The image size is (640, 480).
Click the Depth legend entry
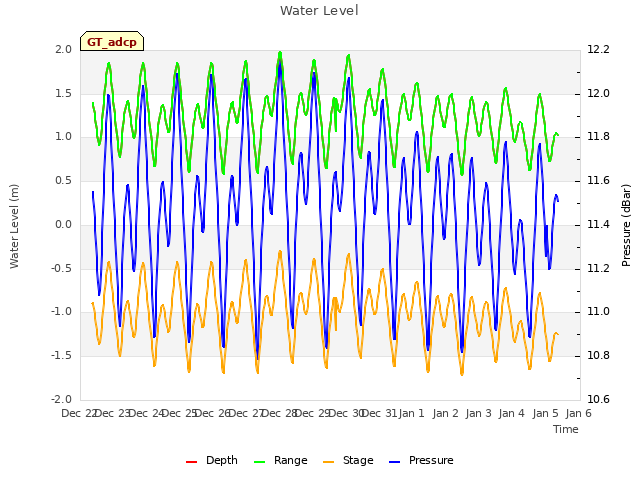(211, 460)
